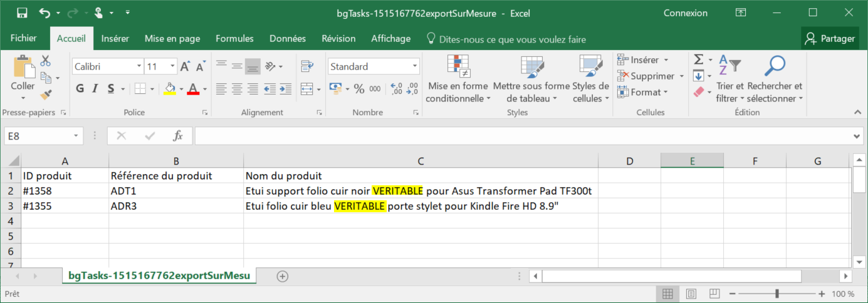Viewport: 868px width, 303px height.
Task: Open Styles de cellules gallery
Action: [590, 79]
